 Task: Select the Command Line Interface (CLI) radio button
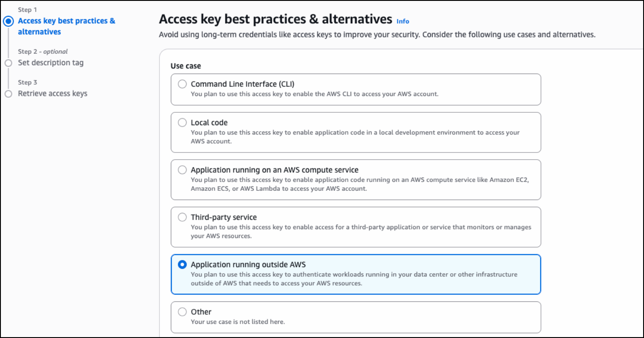tap(182, 84)
